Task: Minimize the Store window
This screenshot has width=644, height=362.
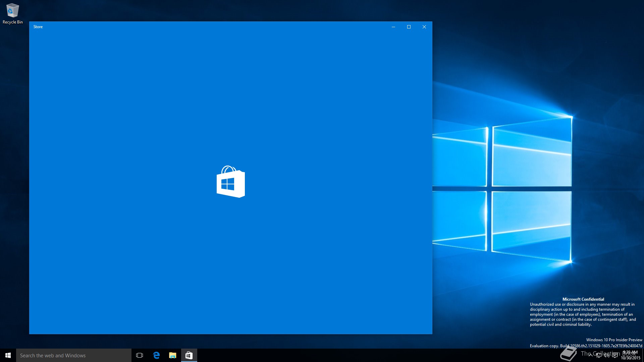Action: point(393,27)
